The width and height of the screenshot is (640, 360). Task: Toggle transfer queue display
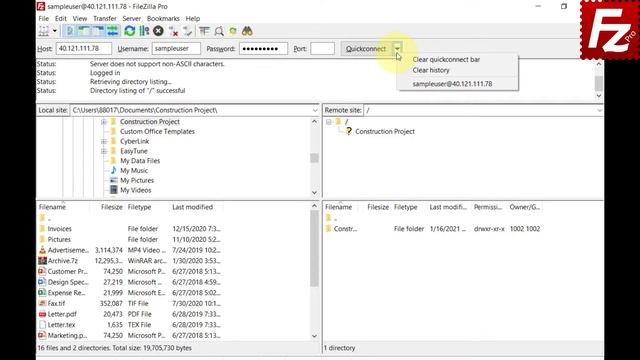[112, 31]
